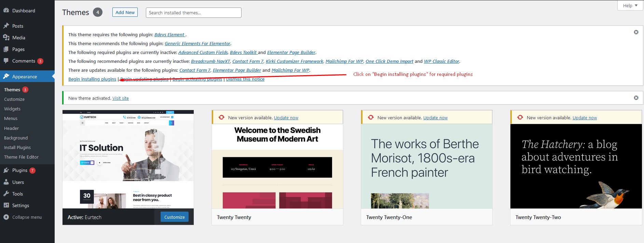Open the Bdevs Element plugin link
This screenshot has height=243, width=644.
tap(170, 35)
